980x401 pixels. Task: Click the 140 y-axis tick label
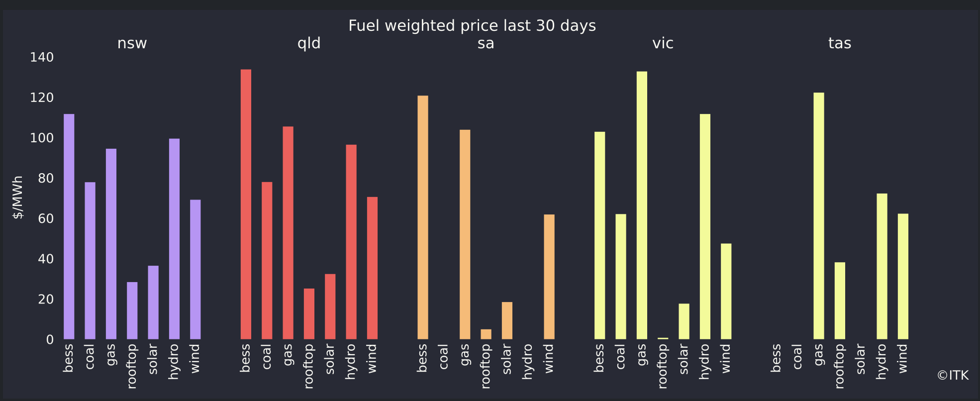pyautogui.click(x=42, y=58)
